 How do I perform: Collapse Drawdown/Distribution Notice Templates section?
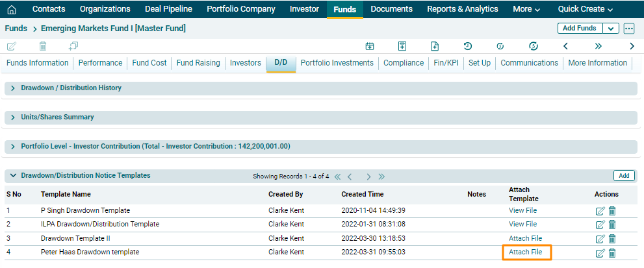[x=13, y=176]
